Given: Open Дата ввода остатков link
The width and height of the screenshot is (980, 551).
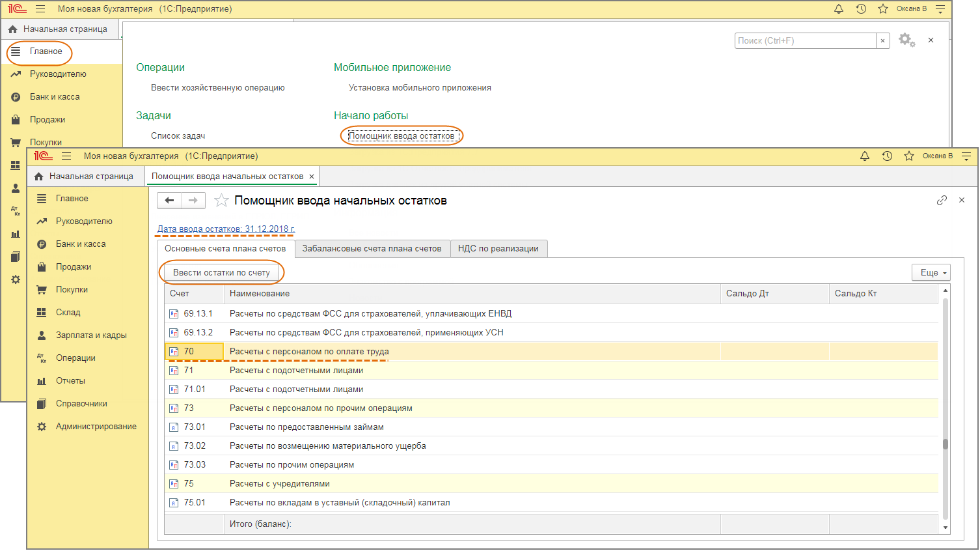Looking at the screenshot, I should point(226,229).
